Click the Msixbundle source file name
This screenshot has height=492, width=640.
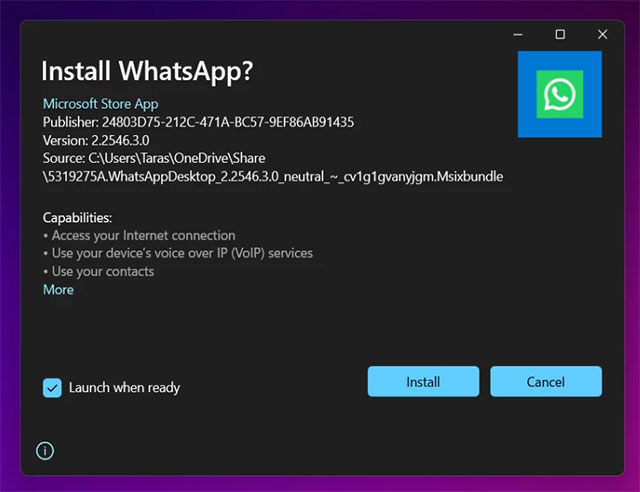[273, 176]
